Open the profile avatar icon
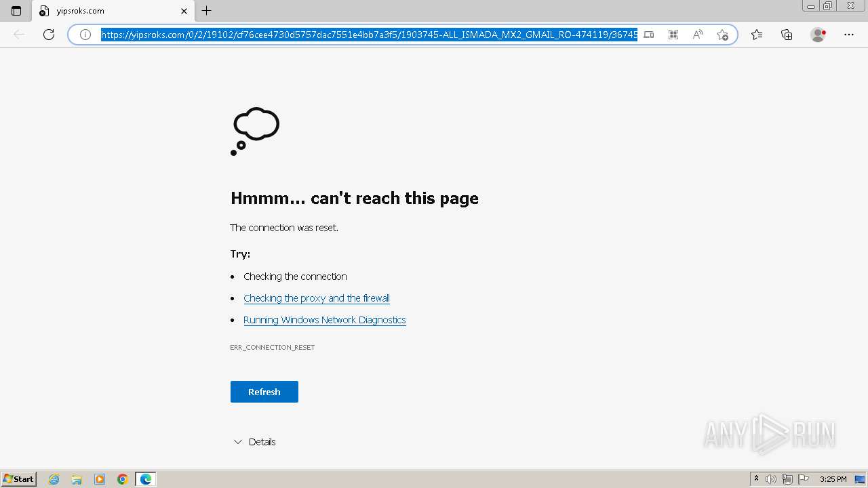This screenshot has height=488, width=868. pos(818,35)
